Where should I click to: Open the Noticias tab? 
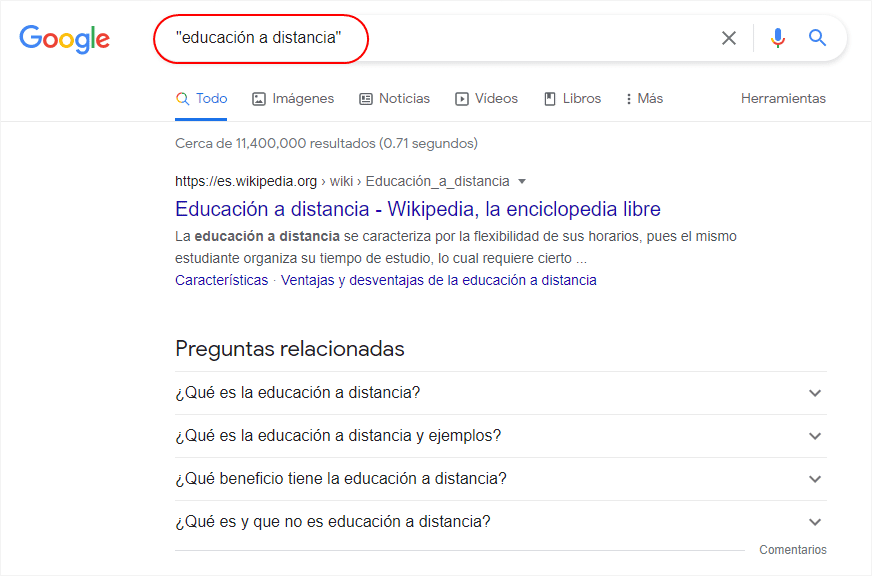tap(395, 98)
